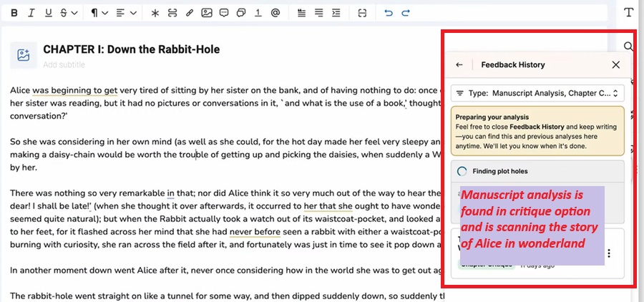Viewport: 644px width, 302px height.
Task: Click the 'Feedback History' panel heading
Action: pyautogui.click(x=513, y=64)
